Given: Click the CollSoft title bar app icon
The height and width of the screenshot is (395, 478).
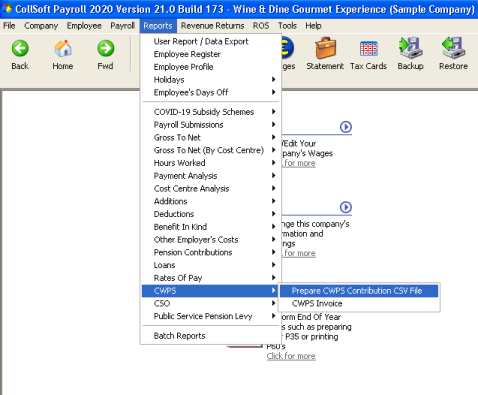Looking at the screenshot, I should (7, 8).
